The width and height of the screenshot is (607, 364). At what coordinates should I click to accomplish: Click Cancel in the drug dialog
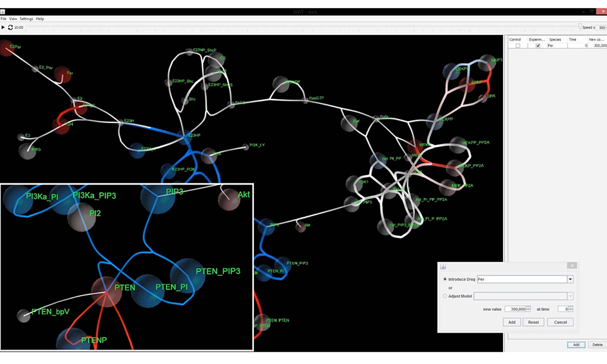[560, 322]
